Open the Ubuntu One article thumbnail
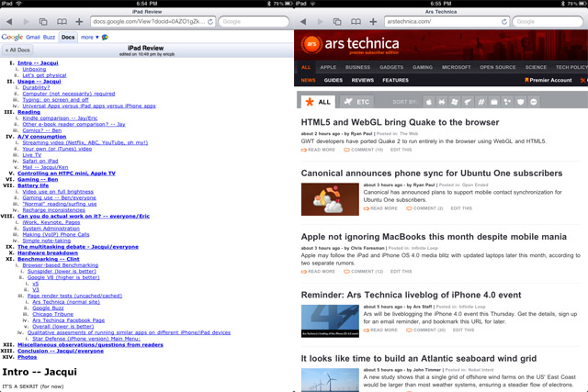The height and width of the screenshot is (392, 588). pos(330,199)
